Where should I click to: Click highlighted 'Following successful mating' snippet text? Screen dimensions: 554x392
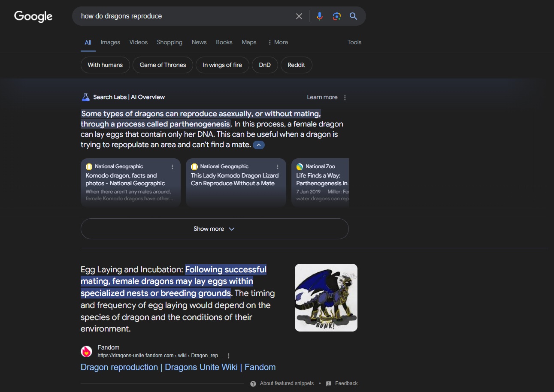pyautogui.click(x=174, y=281)
